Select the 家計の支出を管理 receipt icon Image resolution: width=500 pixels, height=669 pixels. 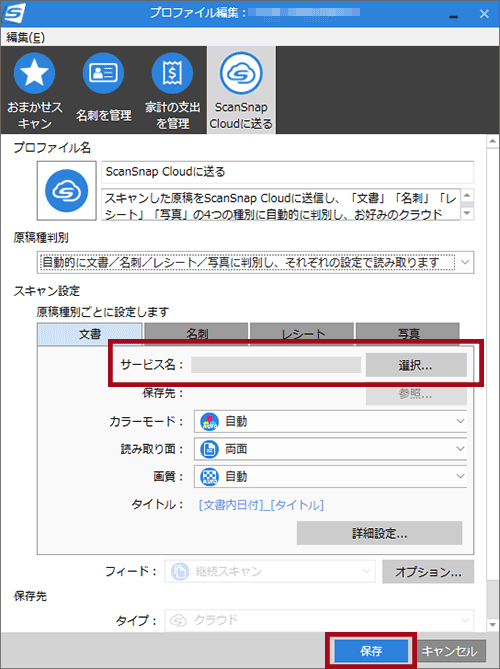tap(172, 73)
